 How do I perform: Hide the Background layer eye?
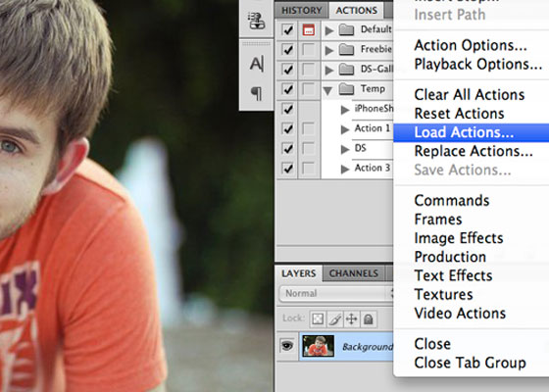point(287,346)
